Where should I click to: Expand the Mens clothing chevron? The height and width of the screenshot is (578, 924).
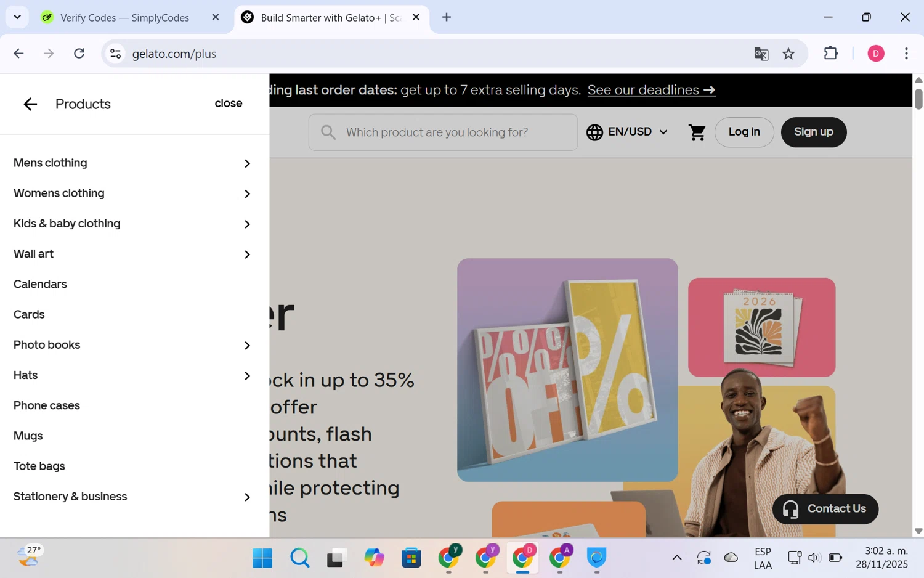pyautogui.click(x=247, y=163)
